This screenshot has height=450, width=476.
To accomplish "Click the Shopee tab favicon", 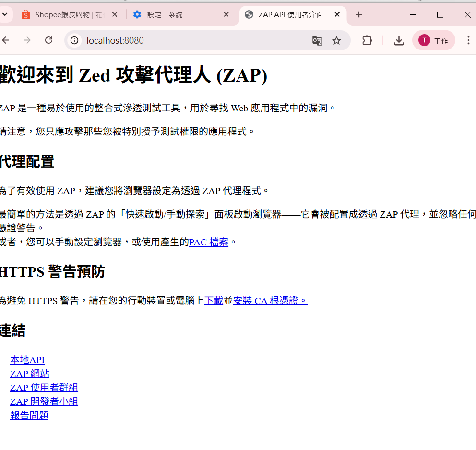I will [x=26, y=14].
